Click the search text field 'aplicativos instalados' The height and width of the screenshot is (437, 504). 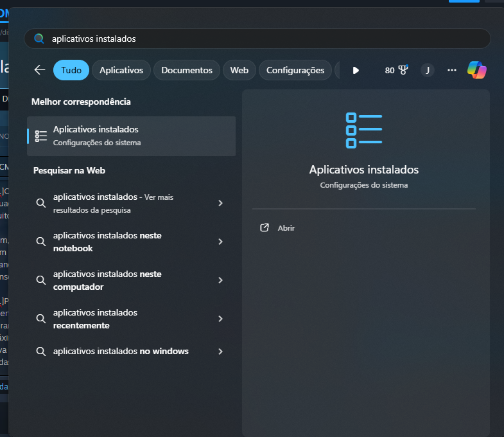(x=257, y=39)
